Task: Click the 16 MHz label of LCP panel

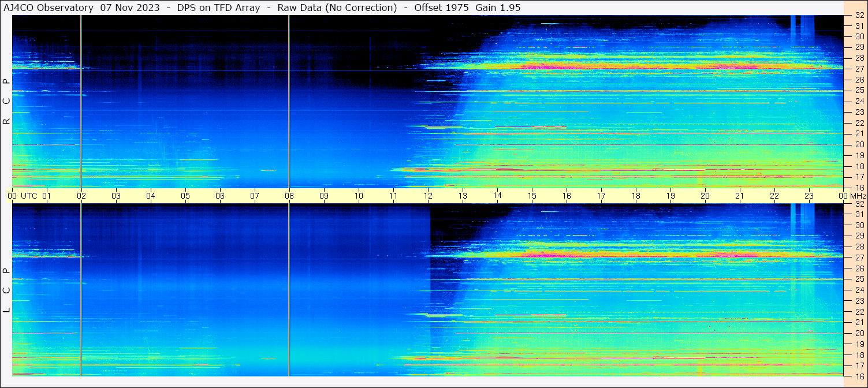Action: pyautogui.click(x=859, y=376)
